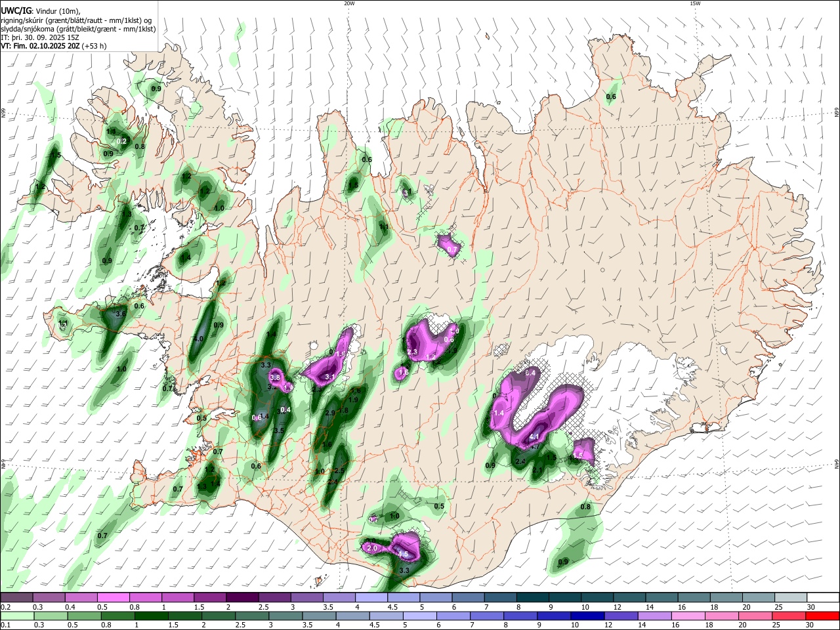Click the red swatch after 30 in rain legend
Viewport: 840px width, 630px height.
pos(823,616)
